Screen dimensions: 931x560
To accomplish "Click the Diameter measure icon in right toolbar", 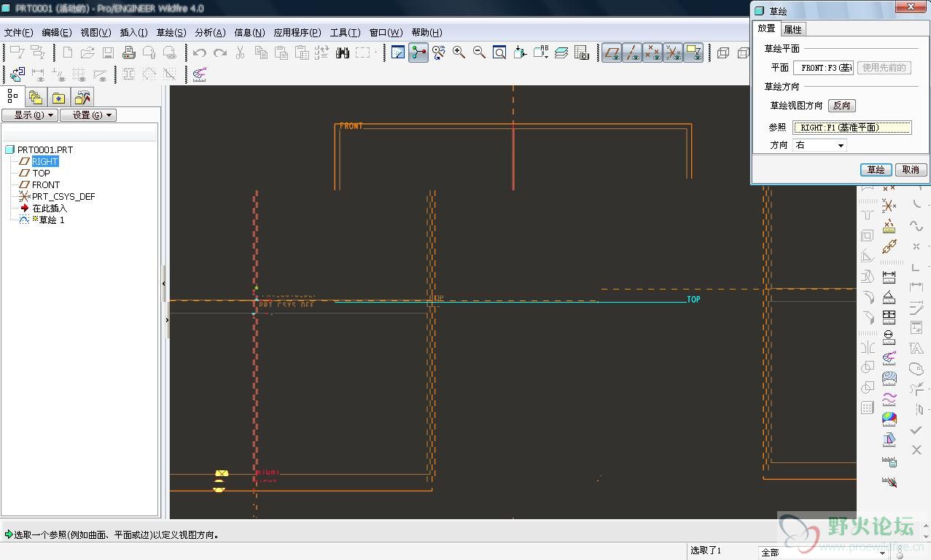I will pos(889,338).
